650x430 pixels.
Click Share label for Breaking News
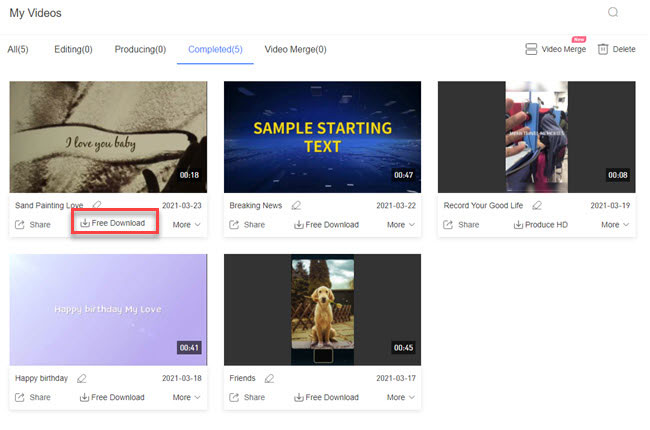pos(254,224)
